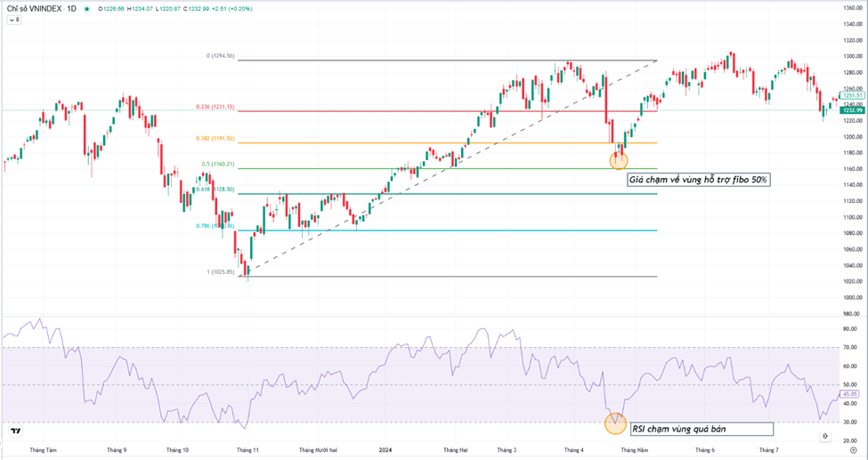Click the green market status dot
868x460 pixels.
[86, 10]
